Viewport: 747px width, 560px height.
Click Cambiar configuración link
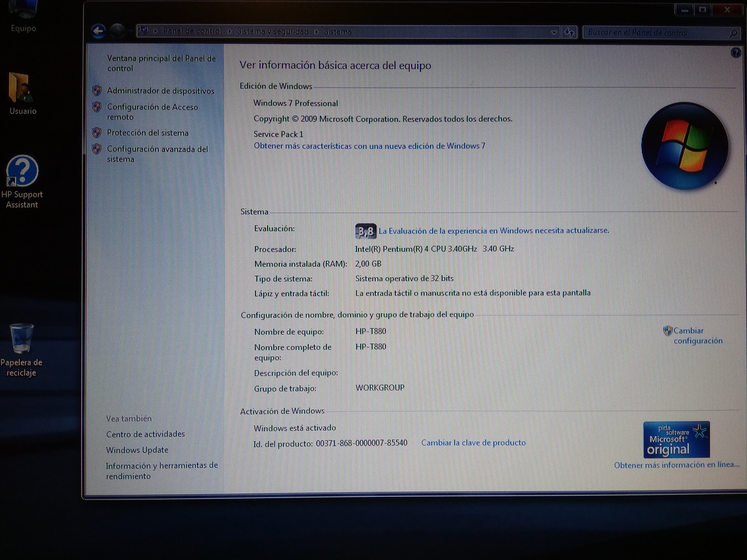(698, 335)
